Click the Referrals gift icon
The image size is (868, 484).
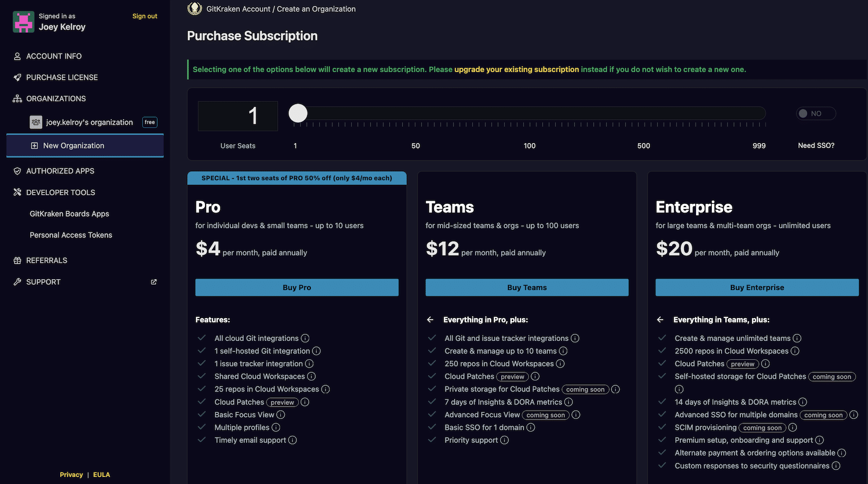[x=17, y=261]
